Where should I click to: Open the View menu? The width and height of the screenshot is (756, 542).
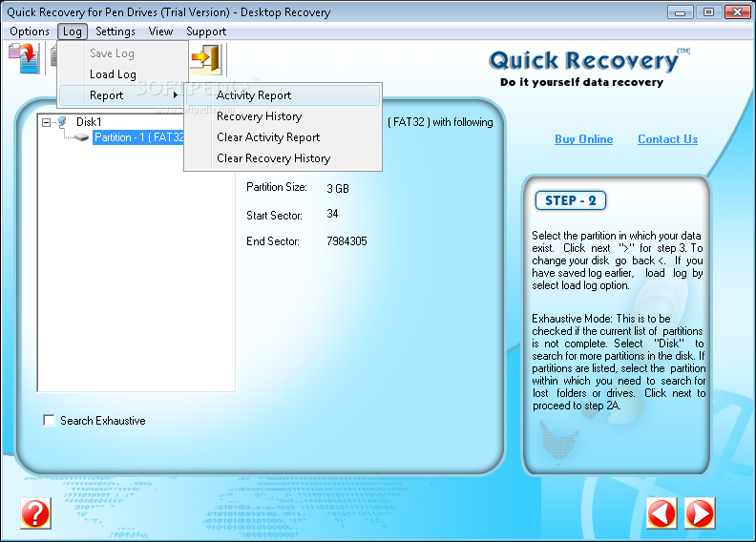point(160,31)
